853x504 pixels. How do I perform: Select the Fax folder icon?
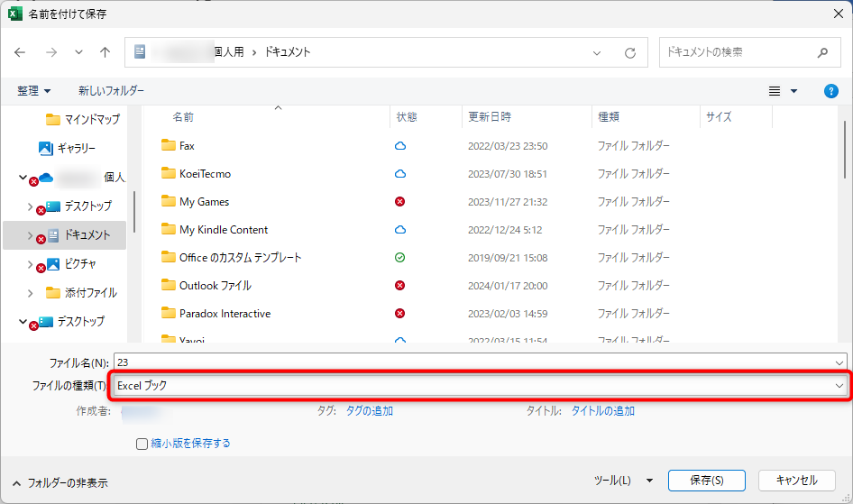pos(169,145)
